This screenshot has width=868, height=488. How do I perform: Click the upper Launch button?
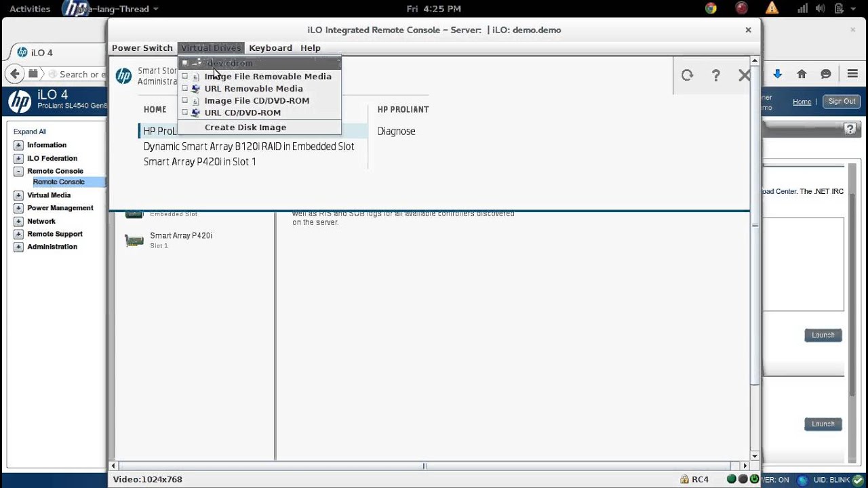click(823, 335)
